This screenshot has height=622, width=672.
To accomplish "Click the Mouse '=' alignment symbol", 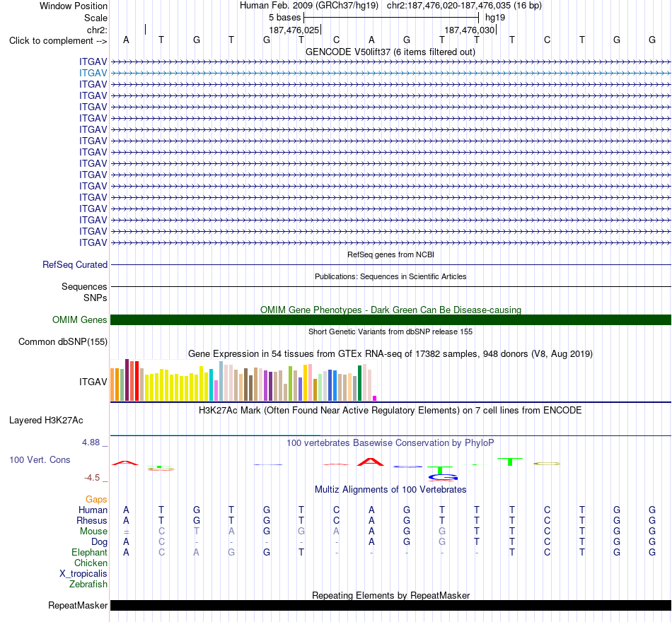I will click(x=126, y=532).
